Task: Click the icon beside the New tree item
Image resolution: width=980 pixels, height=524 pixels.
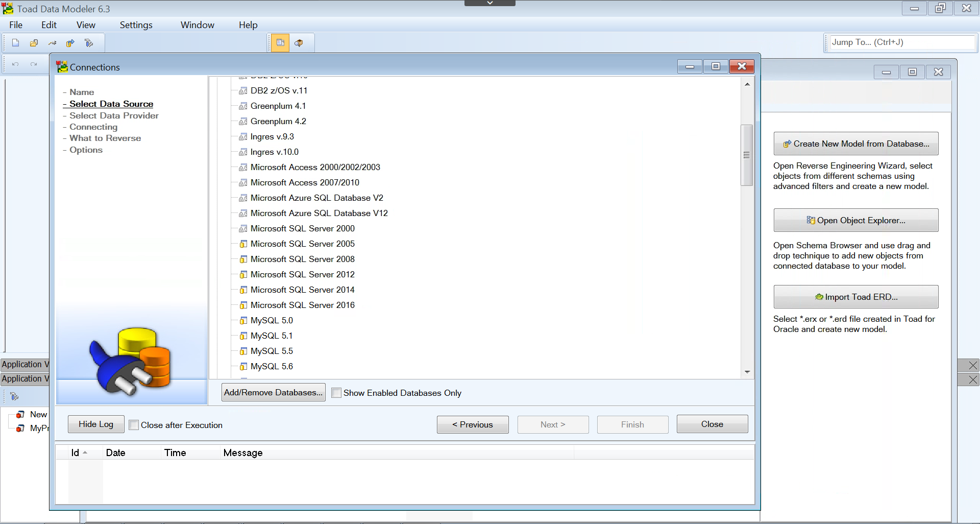Action: (20, 414)
